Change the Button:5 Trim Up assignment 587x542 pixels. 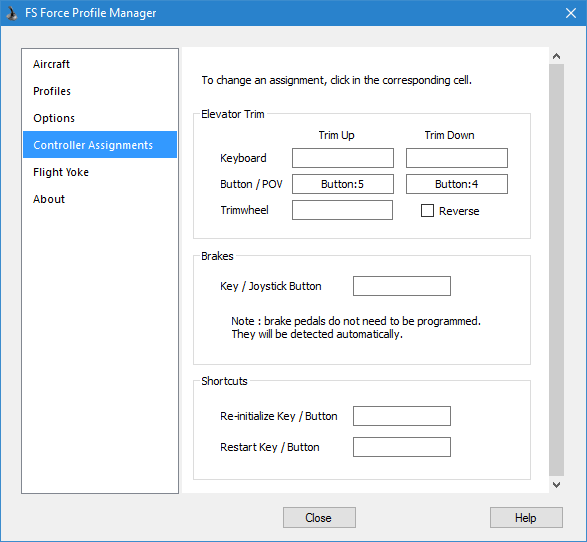(343, 184)
